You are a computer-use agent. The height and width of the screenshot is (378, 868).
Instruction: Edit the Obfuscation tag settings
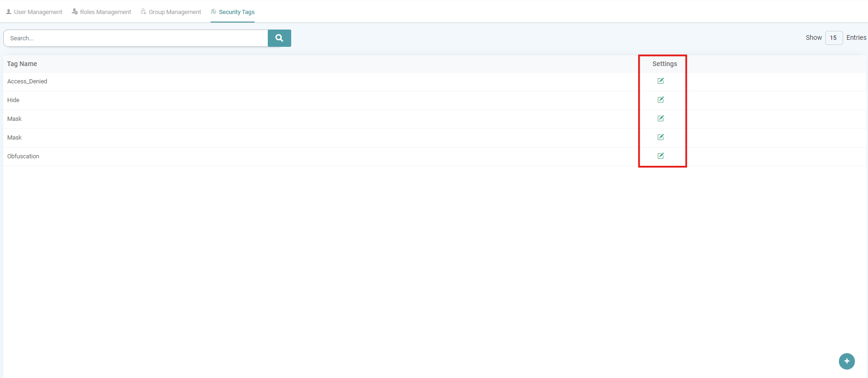coord(660,156)
